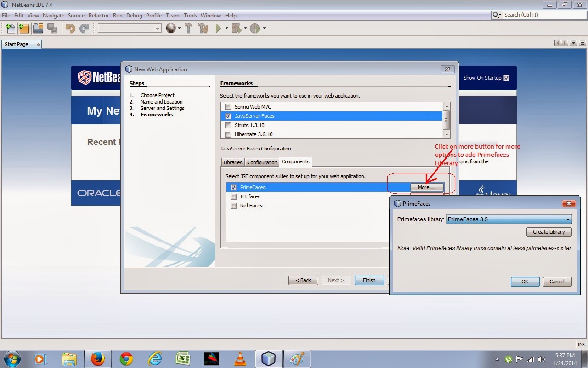
Task: Maximize the editor window button
Action: pyautogui.click(x=582, y=43)
